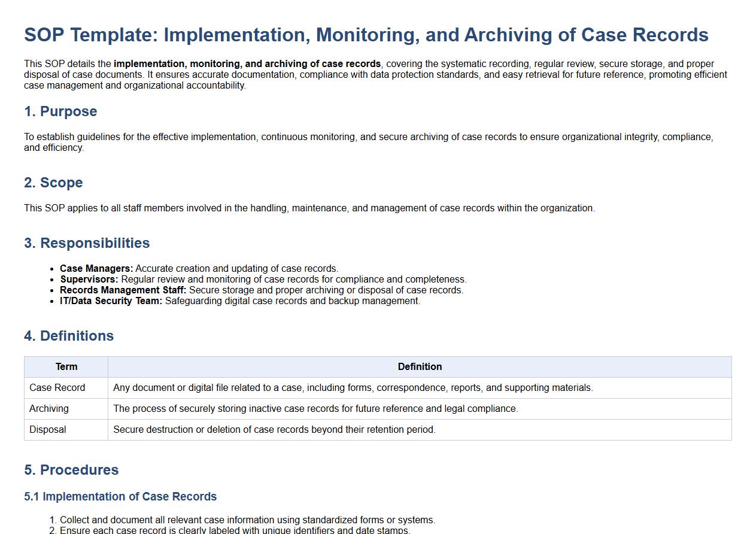Click the bold phrase in the intro paragraph
Screen dimensions: 756x534
coord(247,64)
